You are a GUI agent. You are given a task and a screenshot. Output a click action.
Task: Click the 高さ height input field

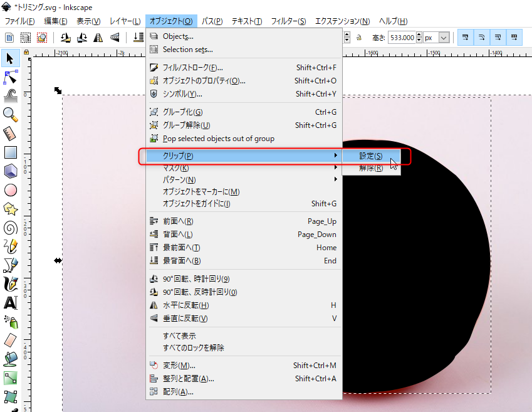coord(402,38)
